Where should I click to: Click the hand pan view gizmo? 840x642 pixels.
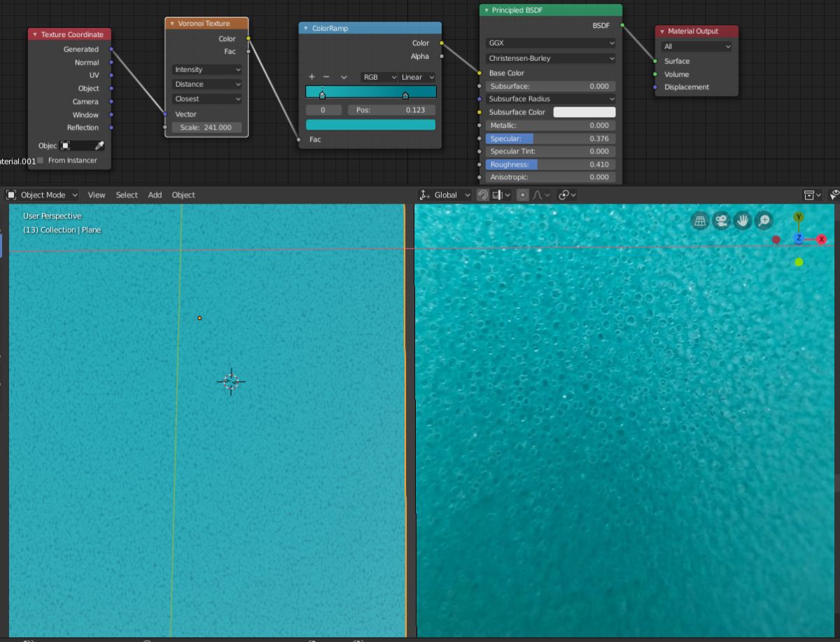coord(742,221)
